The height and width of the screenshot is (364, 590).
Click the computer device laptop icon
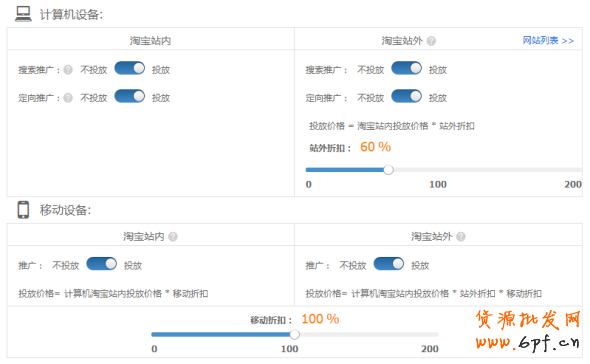tap(23, 14)
